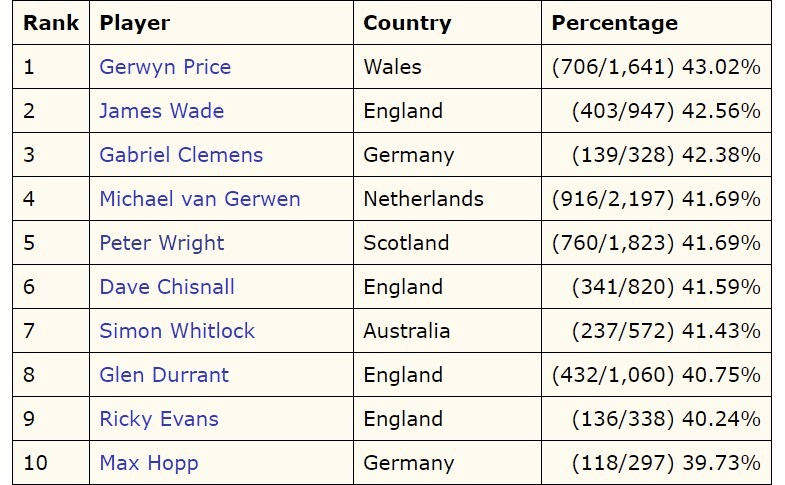This screenshot has height=485, width=785.
Task: Click the Percentage column header
Action: pyautogui.click(x=614, y=23)
